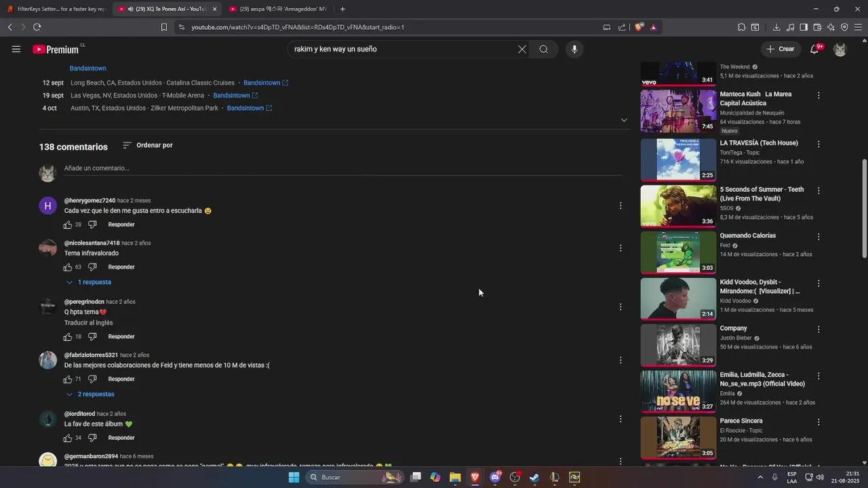
Task: Open the YouTube guide hamburger menu
Action: [16, 49]
